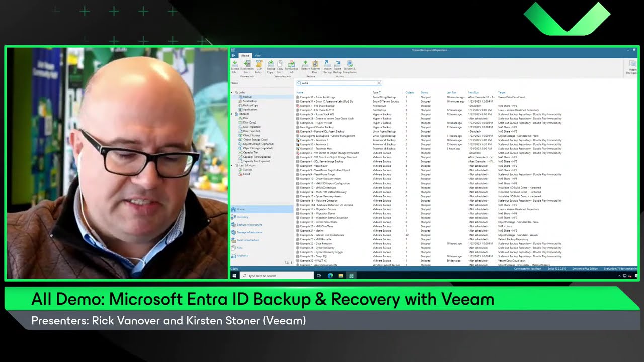Collapse the Jobs tree node
644x362 pixels.
[x=232, y=93]
